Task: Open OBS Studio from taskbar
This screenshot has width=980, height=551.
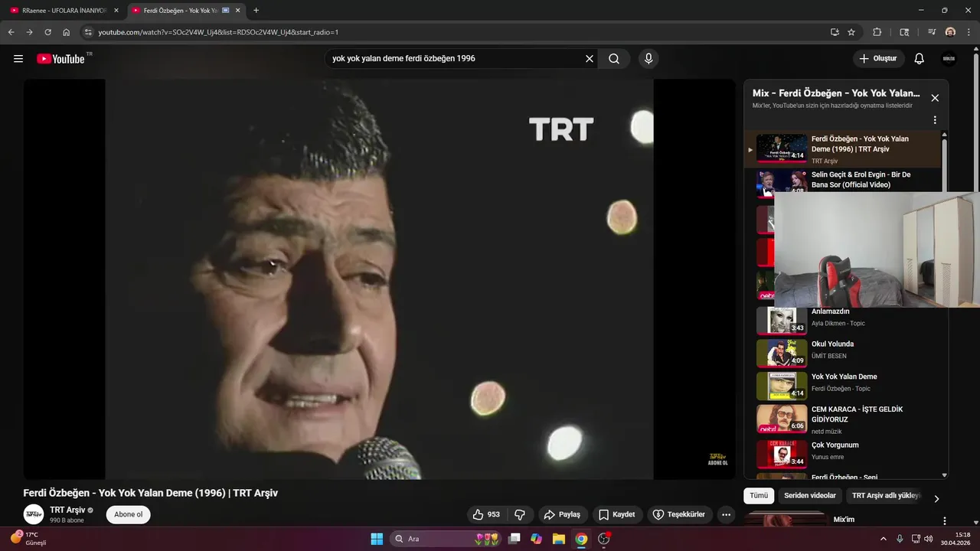Action: 603,539
